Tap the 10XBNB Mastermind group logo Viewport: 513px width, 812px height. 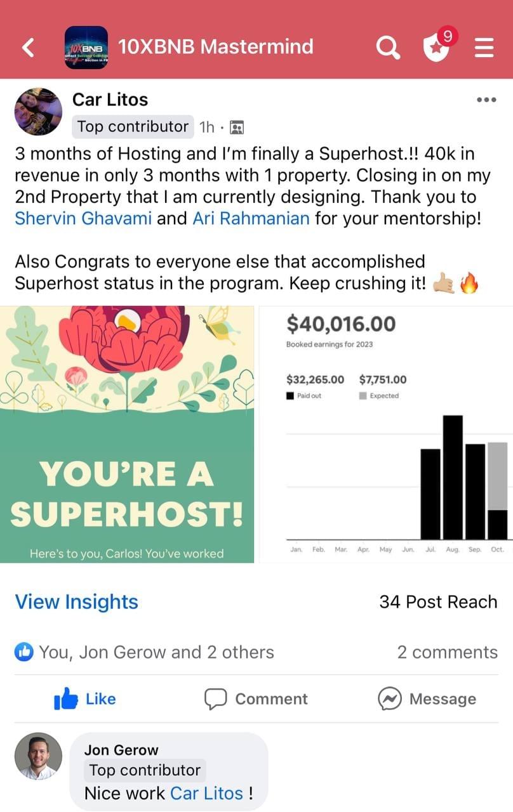(86, 48)
